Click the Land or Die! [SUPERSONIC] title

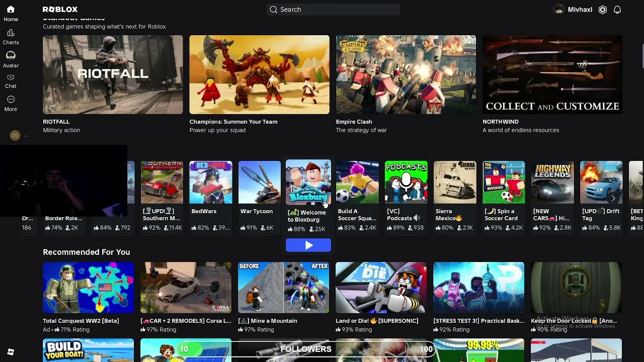click(x=377, y=321)
